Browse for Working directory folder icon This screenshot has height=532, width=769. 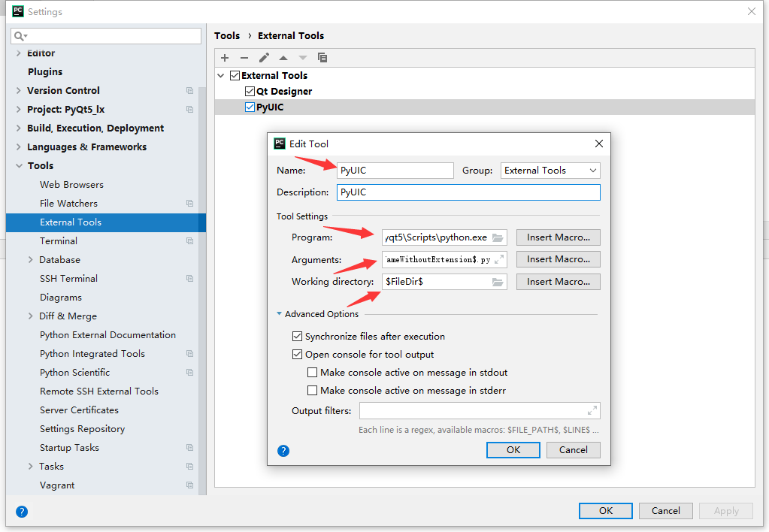[498, 282]
